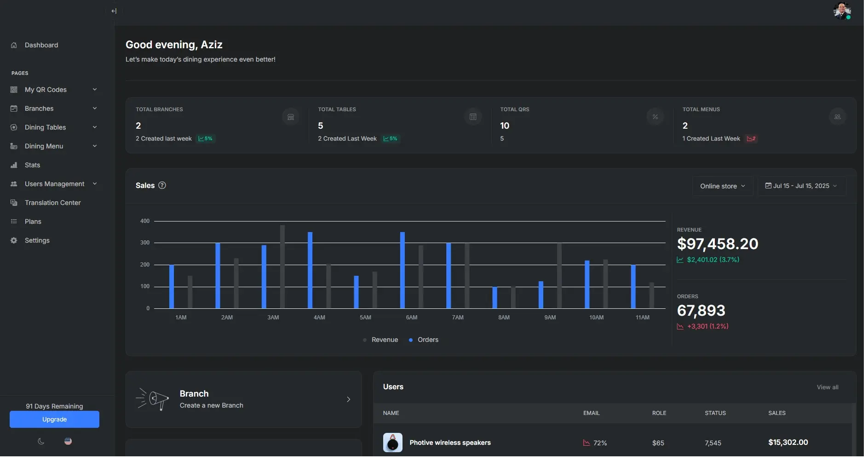Click the Total Branches card store icon
The height and width of the screenshot is (460, 868).
coord(291,117)
